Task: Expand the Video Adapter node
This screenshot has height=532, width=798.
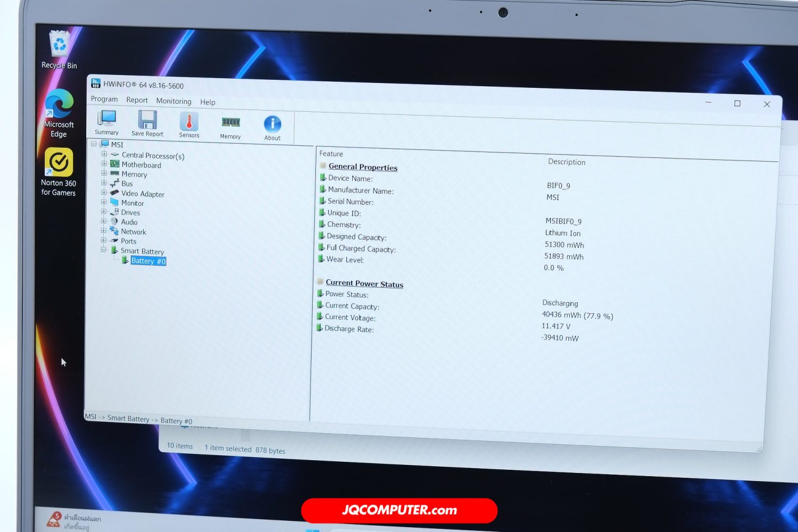Action: pos(104,192)
